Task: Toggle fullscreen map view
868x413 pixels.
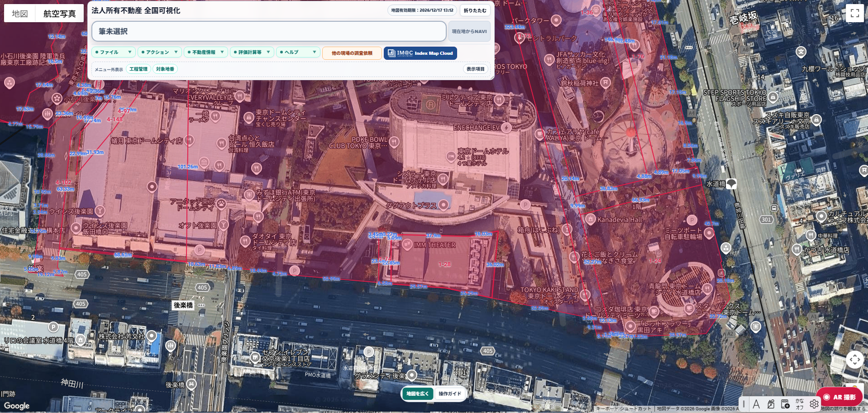Action: click(x=855, y=13)
